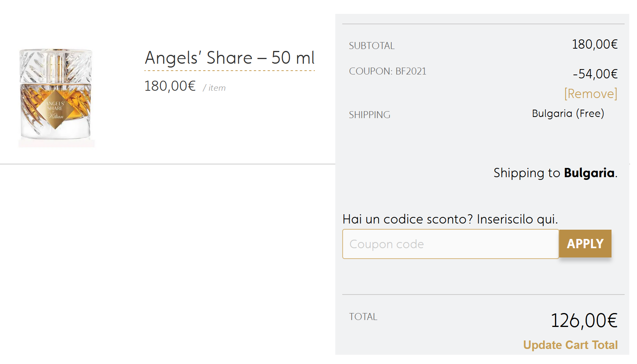Image resolution: width=637 pixels, height=364 pixels.
Task: Click the bold Bulgaria destination name
Action: coord(589,173)
